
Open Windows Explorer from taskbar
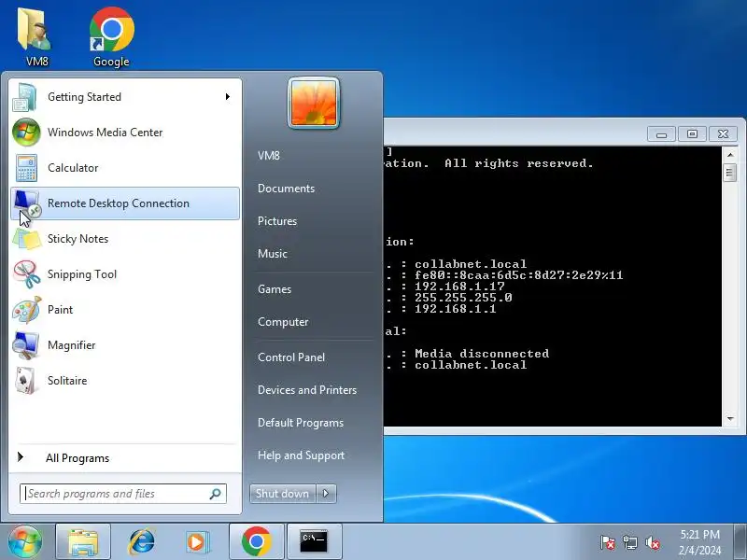(83, 542)
